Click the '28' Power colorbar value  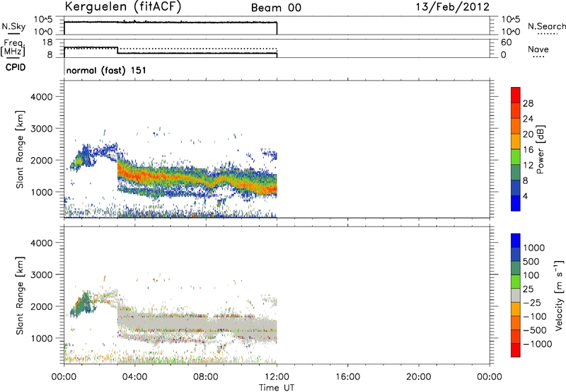[528, 103]
